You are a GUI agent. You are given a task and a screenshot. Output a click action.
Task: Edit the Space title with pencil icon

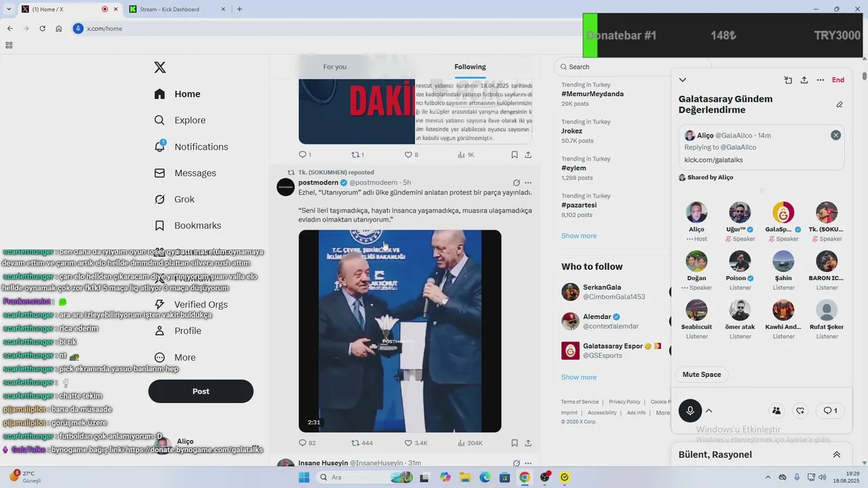(x=840, y=104)
